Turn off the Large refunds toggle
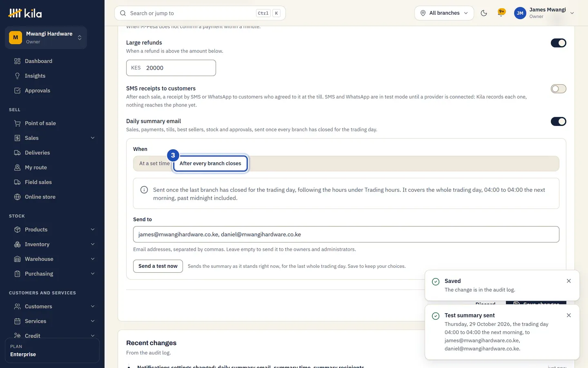The height and width of the screenshot is (368, 588). (558, 43)
